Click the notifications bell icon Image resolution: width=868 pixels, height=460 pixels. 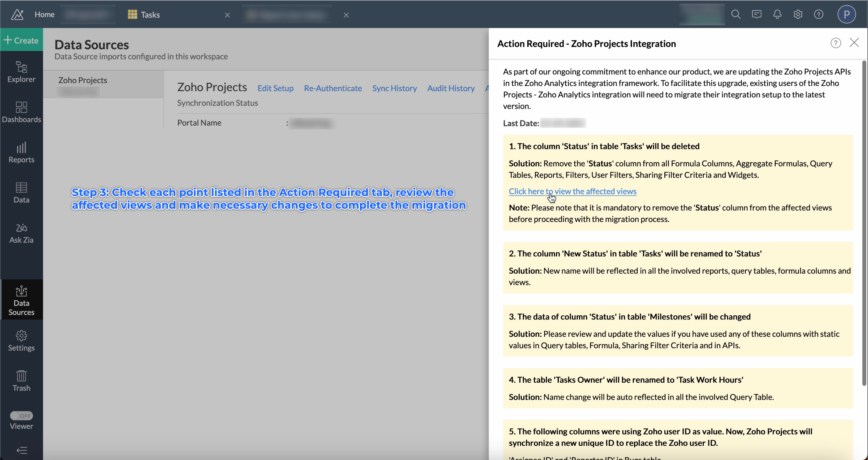777,14
